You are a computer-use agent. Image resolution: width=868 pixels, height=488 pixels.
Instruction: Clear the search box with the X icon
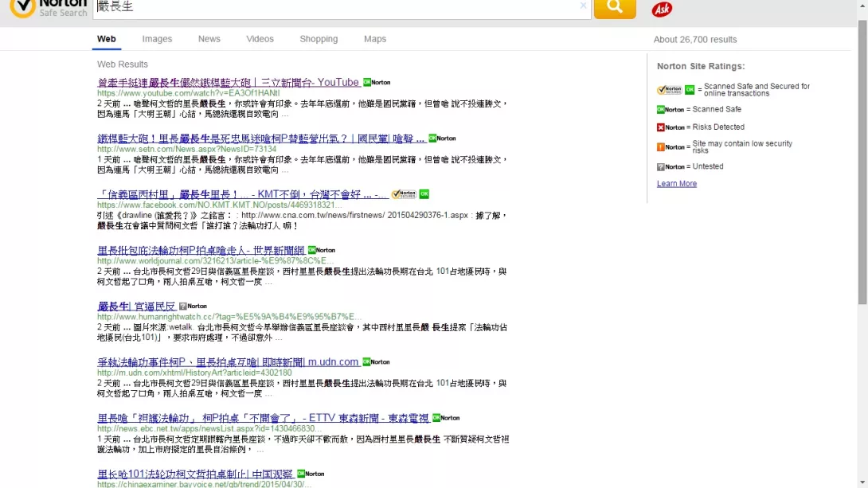click(583, 6)
